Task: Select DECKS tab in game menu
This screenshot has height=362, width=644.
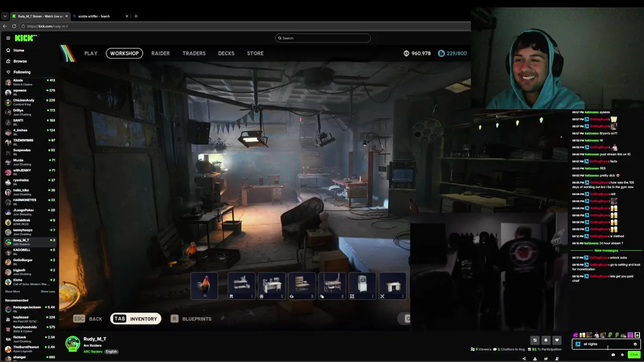Action: coord(226,53)
